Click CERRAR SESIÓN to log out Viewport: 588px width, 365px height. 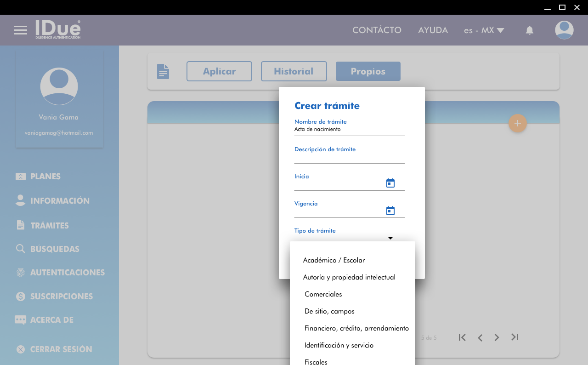point(61,349)
